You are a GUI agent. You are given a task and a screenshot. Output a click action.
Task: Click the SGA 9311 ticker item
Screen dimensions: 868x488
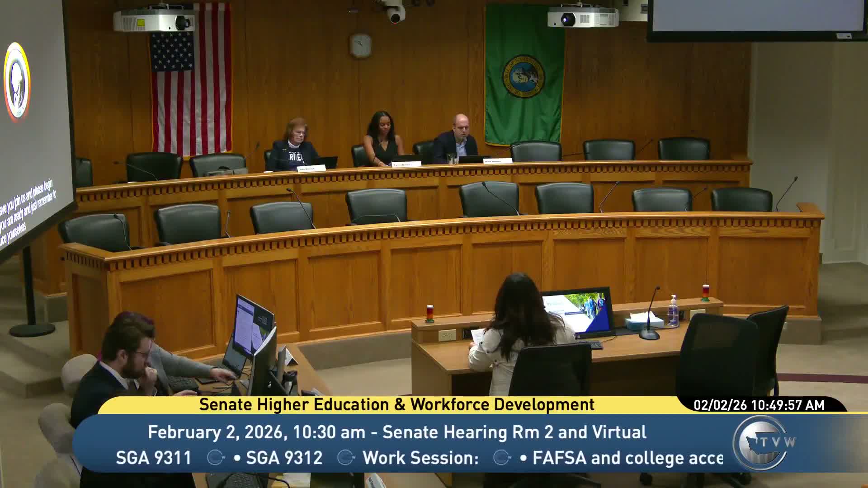[x=154, y=458]
